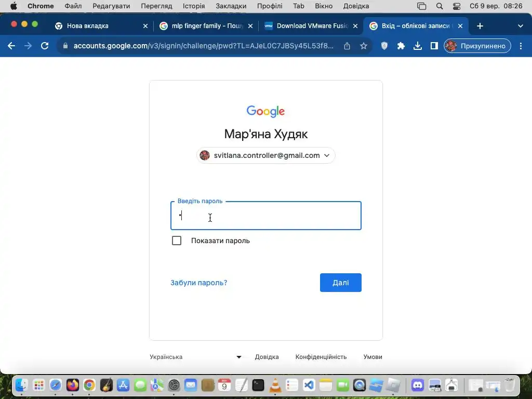Launch VLC from the Dock
532x399 pixels.
click(x=275, y=385)
